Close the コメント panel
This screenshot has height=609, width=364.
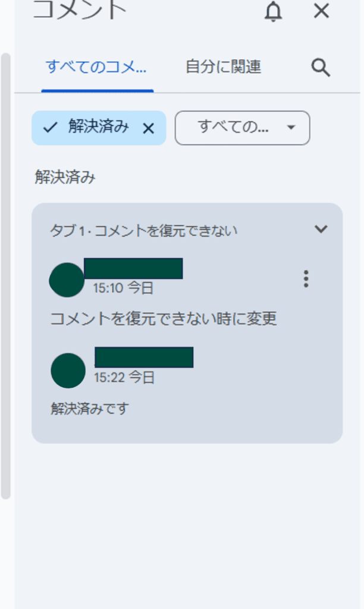[x=321, y=11]
